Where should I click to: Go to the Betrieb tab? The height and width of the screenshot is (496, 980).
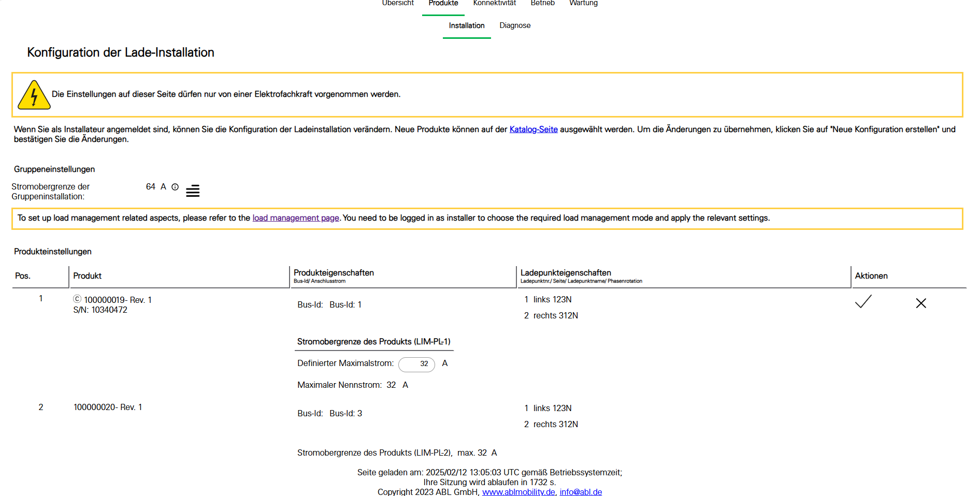point(542,4)
